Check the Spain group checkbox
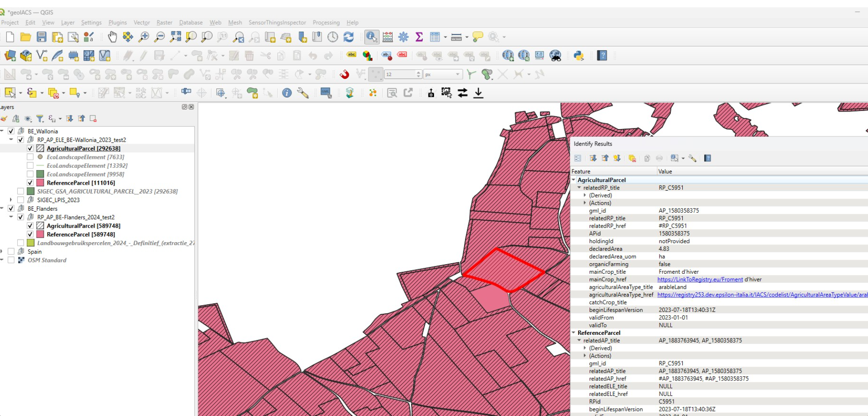 pos(11,251)
